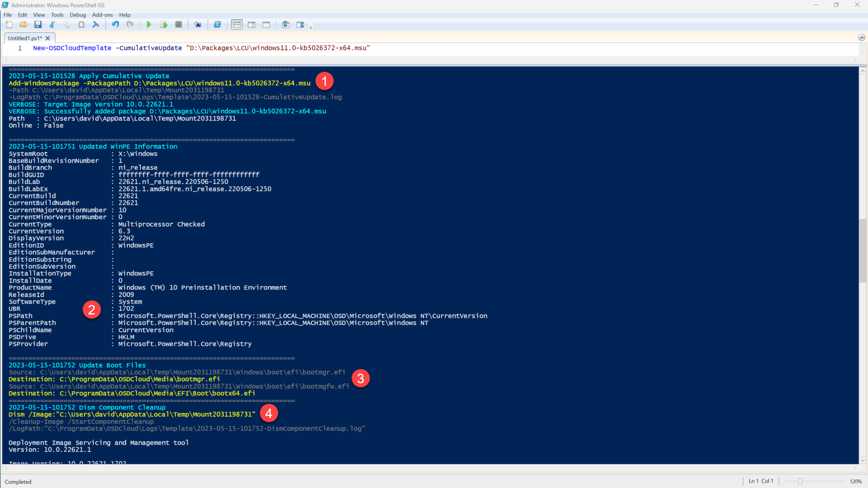Click the Open Script folder icon

[x=23, y=25]
